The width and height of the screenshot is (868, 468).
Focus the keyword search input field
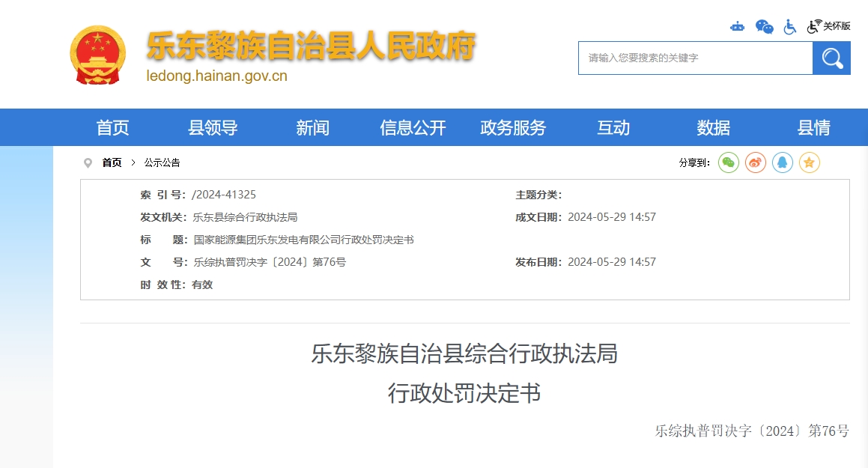coord(695,58)
